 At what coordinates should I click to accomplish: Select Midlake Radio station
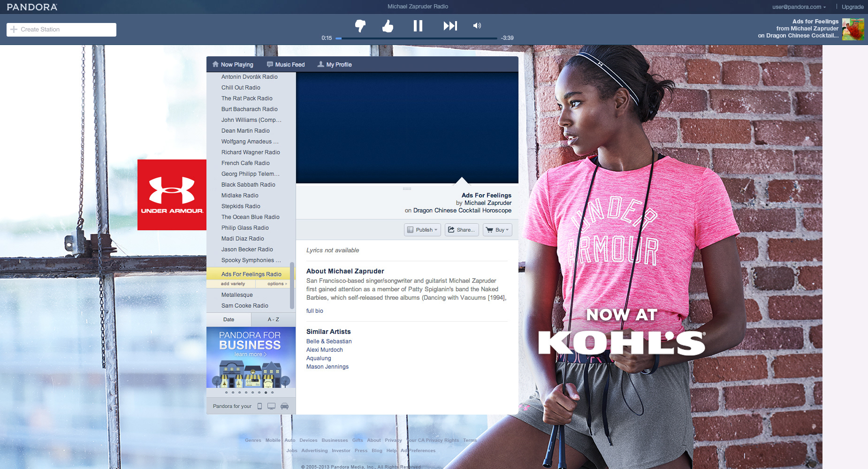coord(240,196)
